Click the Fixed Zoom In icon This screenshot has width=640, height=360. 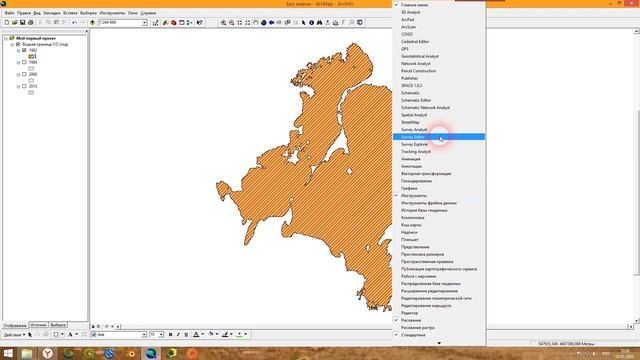pos(240,22)
